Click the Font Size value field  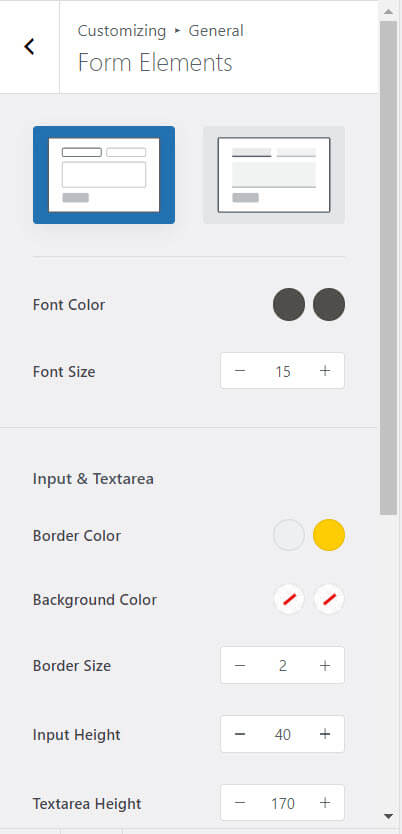click(283, 371)
